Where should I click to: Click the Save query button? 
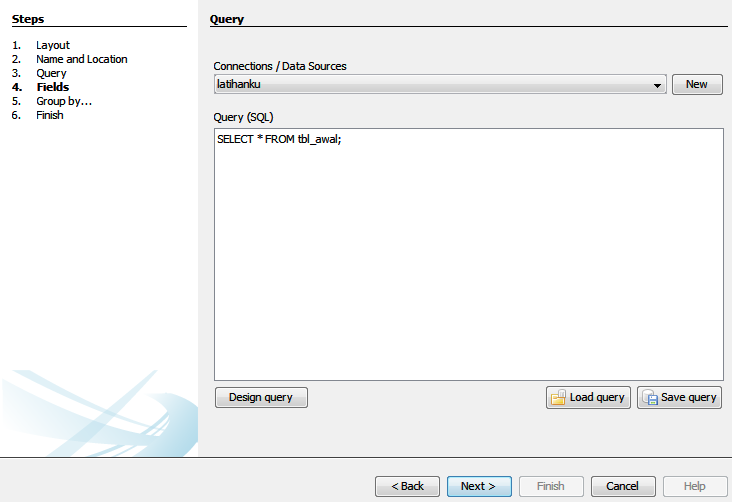(679, 397)
